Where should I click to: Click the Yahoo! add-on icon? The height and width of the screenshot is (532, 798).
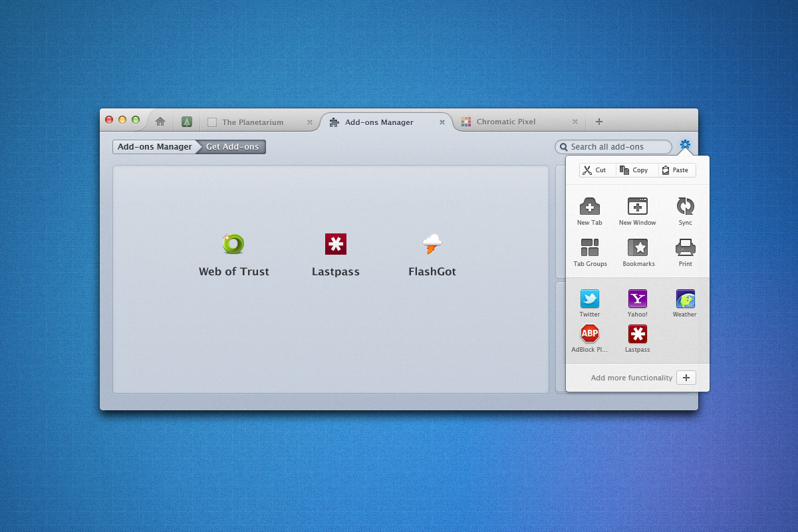pyautogui.click(x=637, y=299)
